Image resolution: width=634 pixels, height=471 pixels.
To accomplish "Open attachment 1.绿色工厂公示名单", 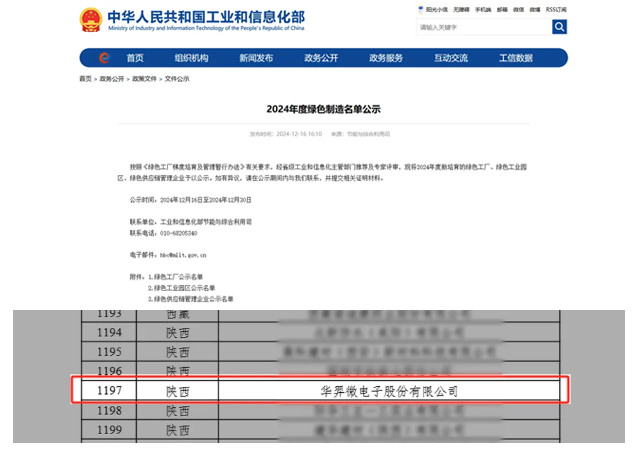I will click(175, 277).
